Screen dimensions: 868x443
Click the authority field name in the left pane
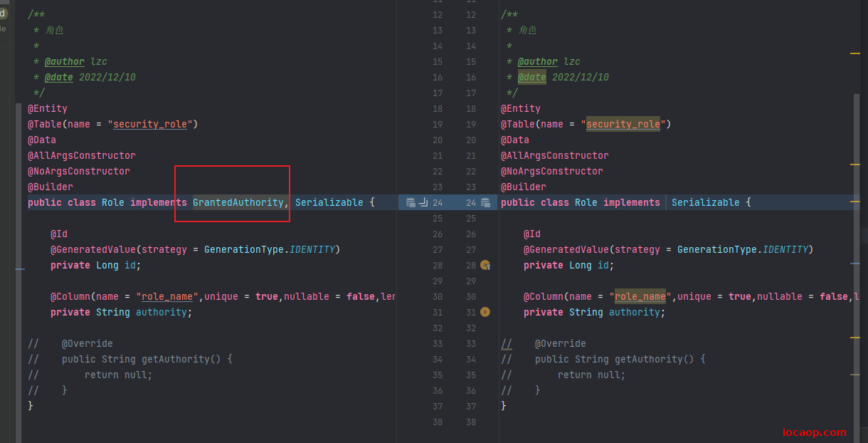pyautogui.click(x=162, y=313)
